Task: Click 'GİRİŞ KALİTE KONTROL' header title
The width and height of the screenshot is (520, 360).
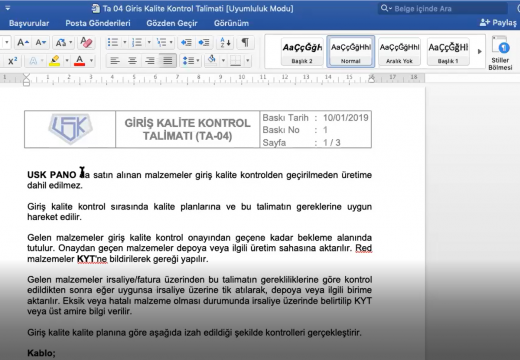Action: point(187,123)
